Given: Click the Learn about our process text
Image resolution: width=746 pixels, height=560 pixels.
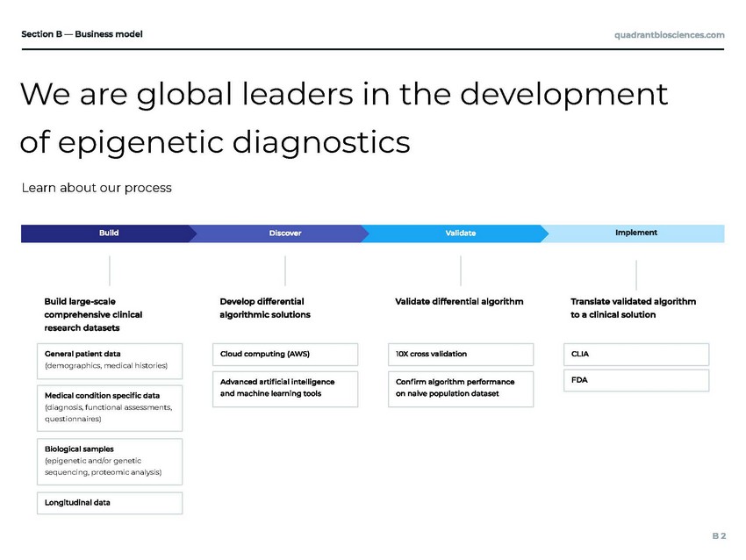Looking at the screenshot, I should point(97,188).
